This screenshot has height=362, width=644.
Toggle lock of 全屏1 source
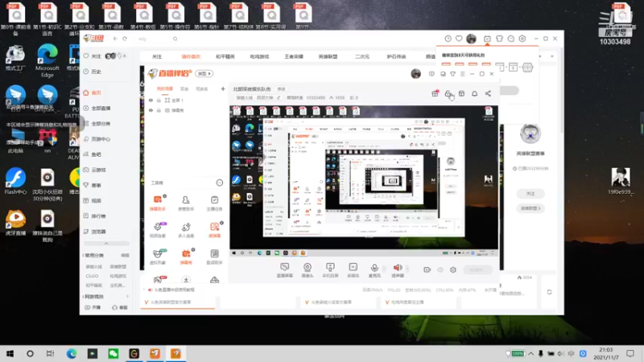click(159, 100)
